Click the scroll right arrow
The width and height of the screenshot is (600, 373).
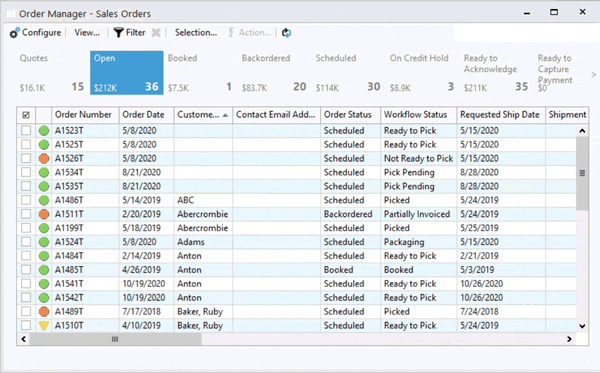click(x=569, y=339)
